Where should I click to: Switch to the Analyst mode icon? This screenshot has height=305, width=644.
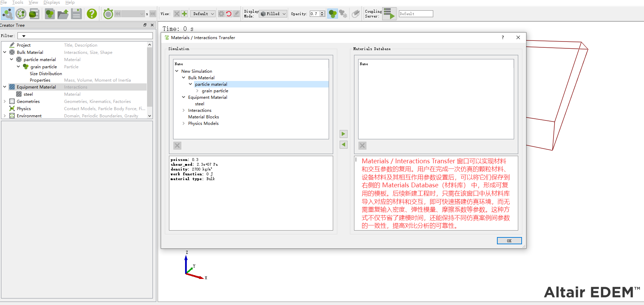pyautogui.click(x=34, y=14)
